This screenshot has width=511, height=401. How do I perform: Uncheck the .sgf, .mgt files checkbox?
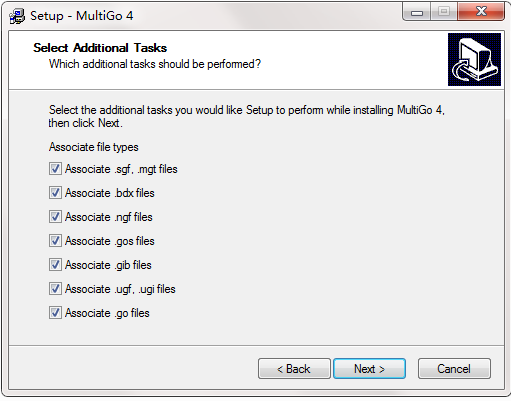click(x=55, y=169)
